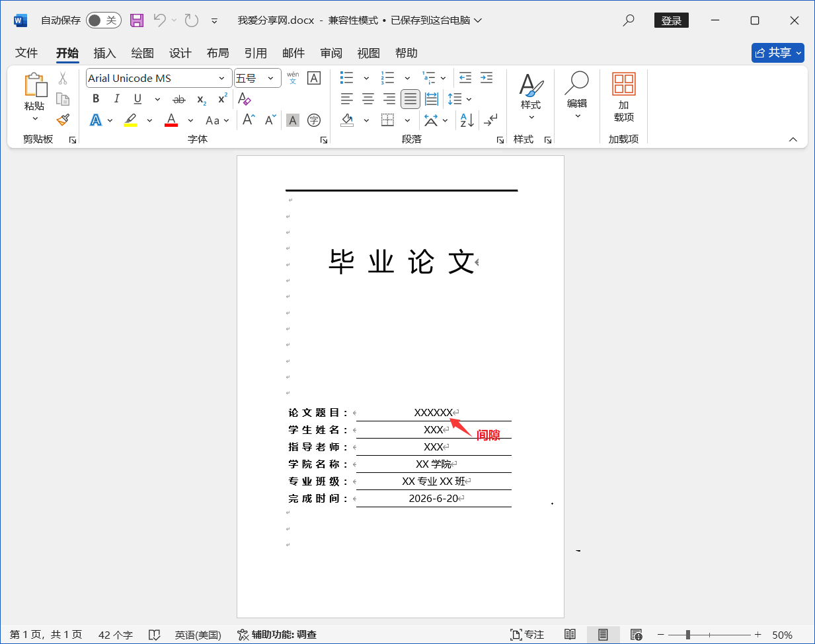This screenshot has width=815, height=644.
Task: Switch to Read Mode view
Action: point(570,635)
